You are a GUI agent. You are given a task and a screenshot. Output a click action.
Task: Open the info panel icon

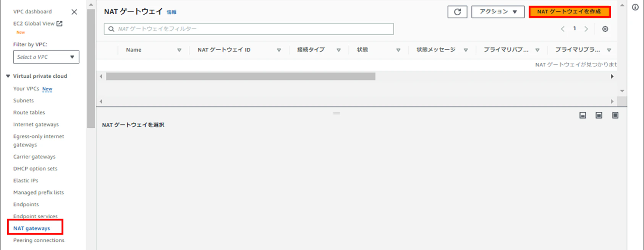[x=635, y=7]
